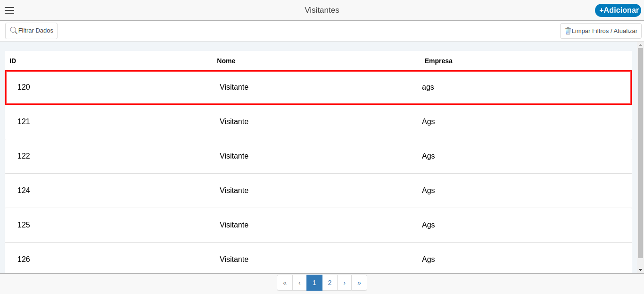Select page 2 in pagination

point(330,283)
